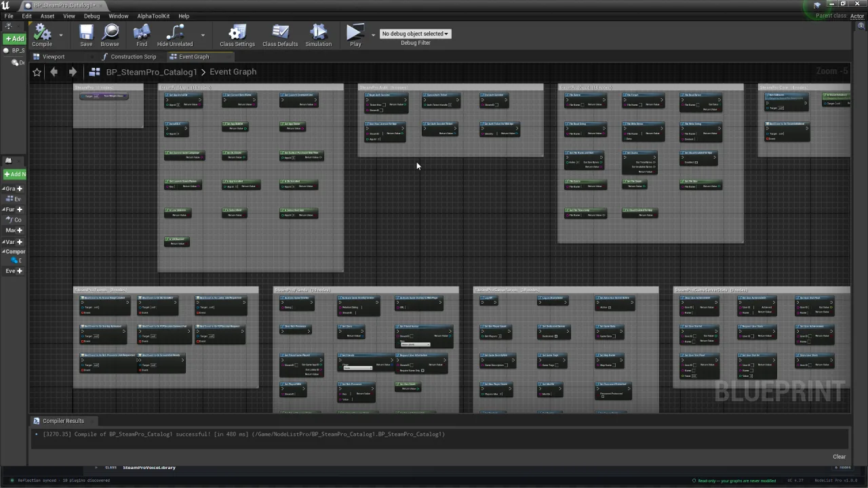Add a new Variable with plus icon
The height and width of the screenshot is (488, 868).
coord(20,241)
